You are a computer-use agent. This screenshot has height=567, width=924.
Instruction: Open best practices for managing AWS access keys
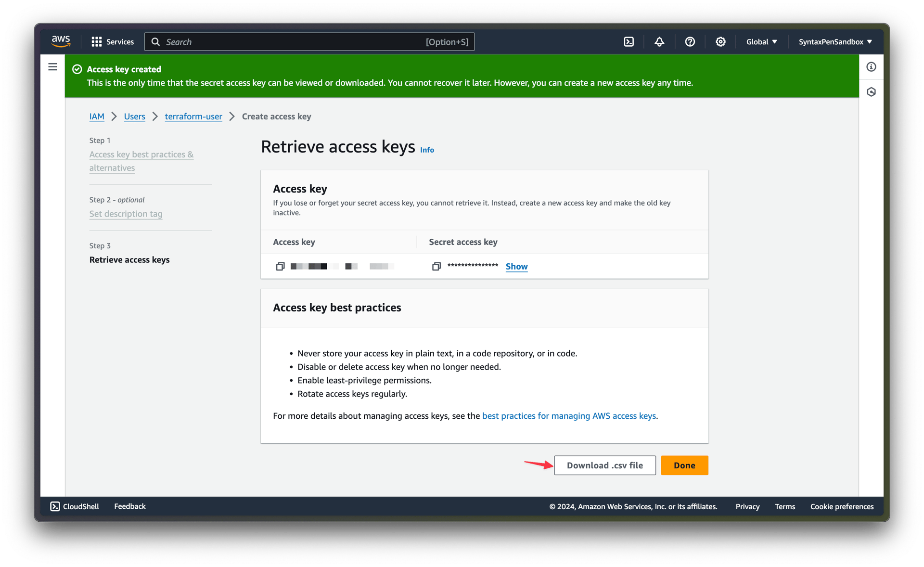point(569,416)
